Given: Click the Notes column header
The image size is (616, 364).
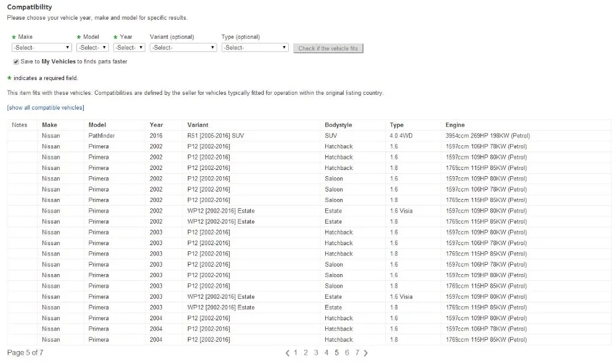Looking at the screenshot, I should point(20,125).
